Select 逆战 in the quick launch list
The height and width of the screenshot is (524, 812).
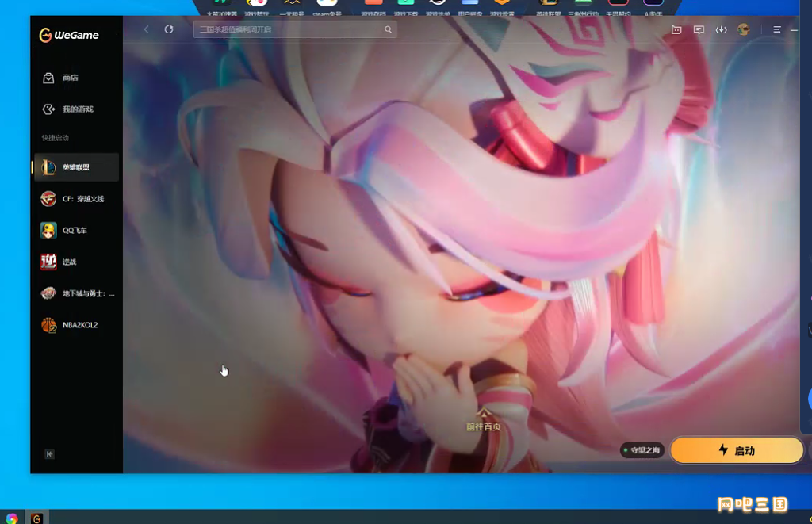(x=76, y=262)
